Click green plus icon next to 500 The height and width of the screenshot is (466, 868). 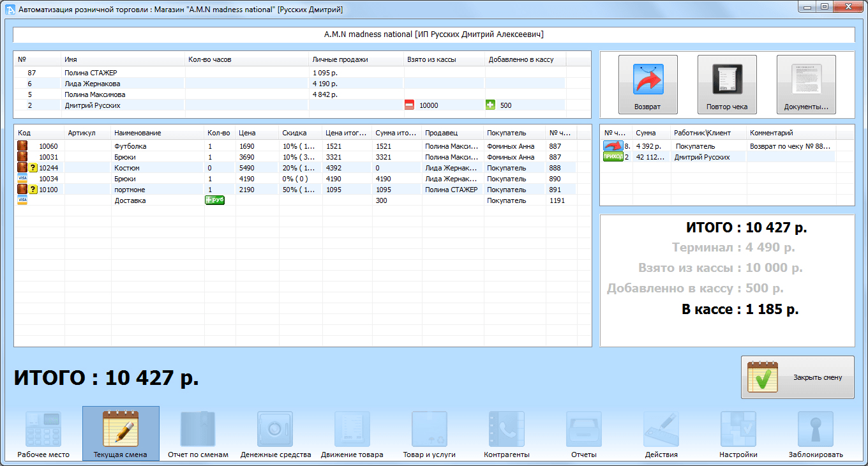pos(490,105)
